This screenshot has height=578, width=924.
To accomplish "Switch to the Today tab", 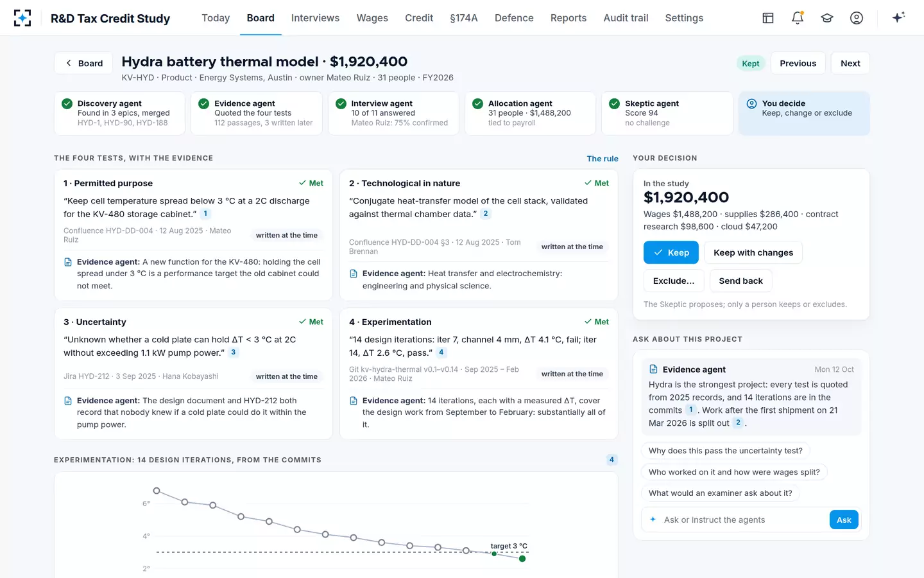I will coord(216,18).
